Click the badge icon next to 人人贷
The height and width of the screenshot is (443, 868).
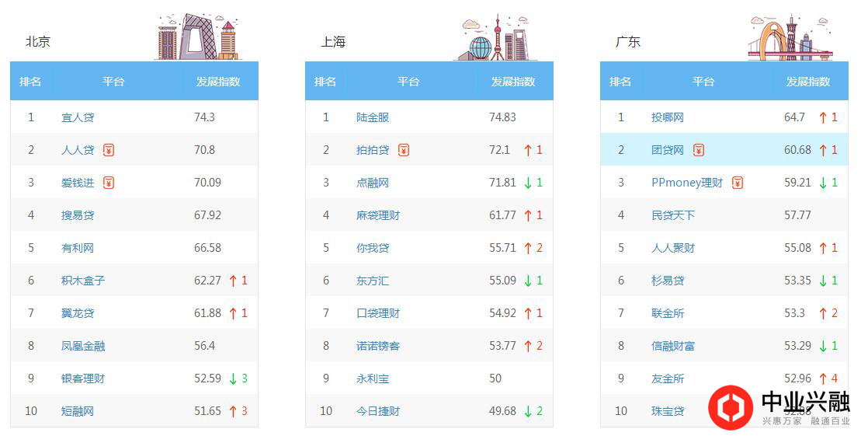109,150
